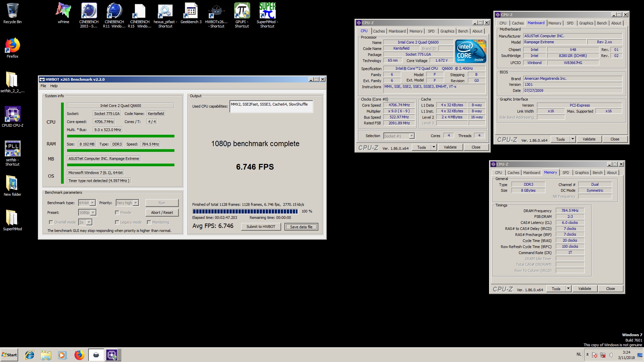Toggle the Pmode checkbox
The height and width of the screenshot is (362, 644).
coord(117,213)
